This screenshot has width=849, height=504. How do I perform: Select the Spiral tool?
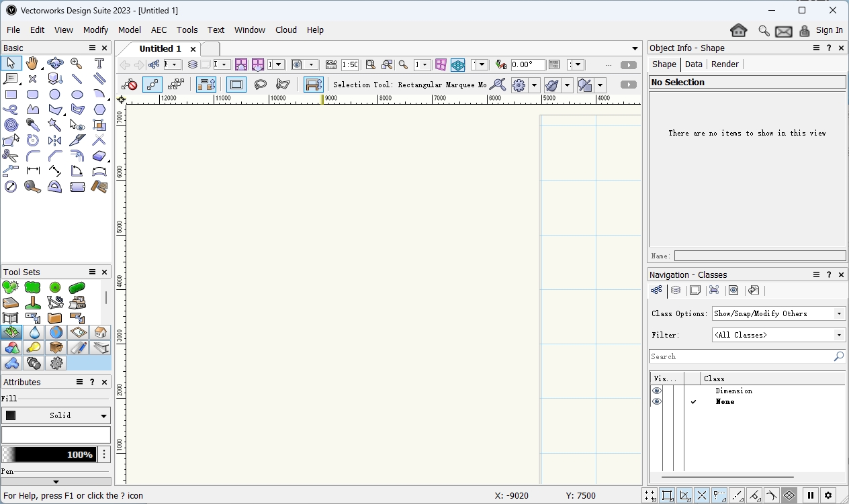(11, 125)
